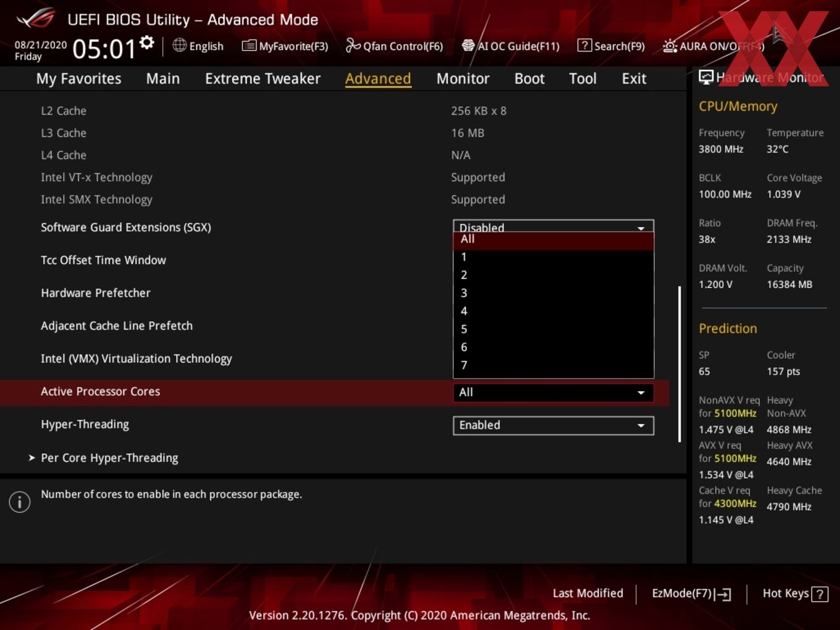
Task: Open the Hyper-Threading dropdown
Action: (x=553, y=425)
